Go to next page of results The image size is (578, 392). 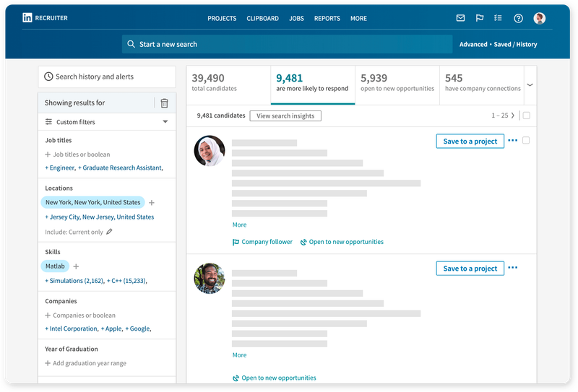[513, 116]
